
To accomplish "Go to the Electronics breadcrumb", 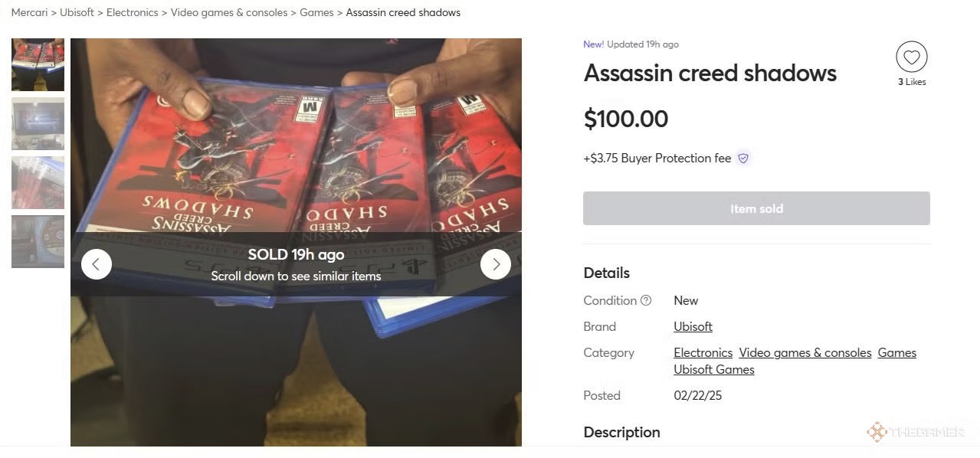I will [x=133, y=12].
